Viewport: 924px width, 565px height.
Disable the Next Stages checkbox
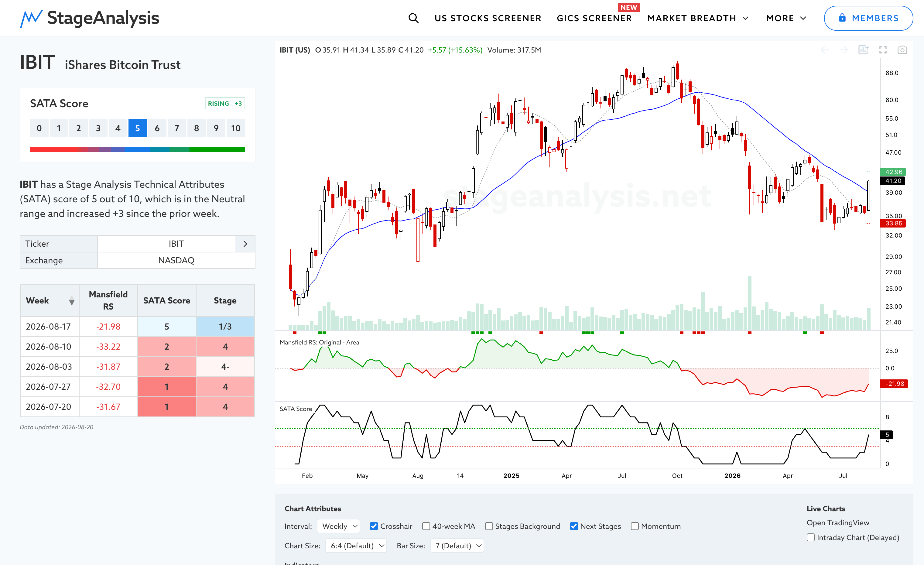point(574,526)
